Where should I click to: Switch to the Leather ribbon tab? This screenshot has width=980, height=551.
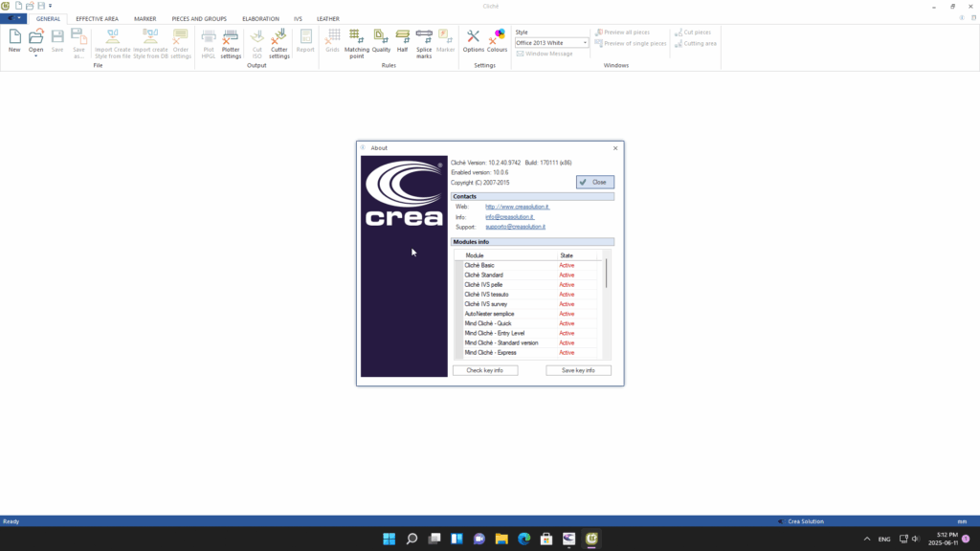click(327, 18)
